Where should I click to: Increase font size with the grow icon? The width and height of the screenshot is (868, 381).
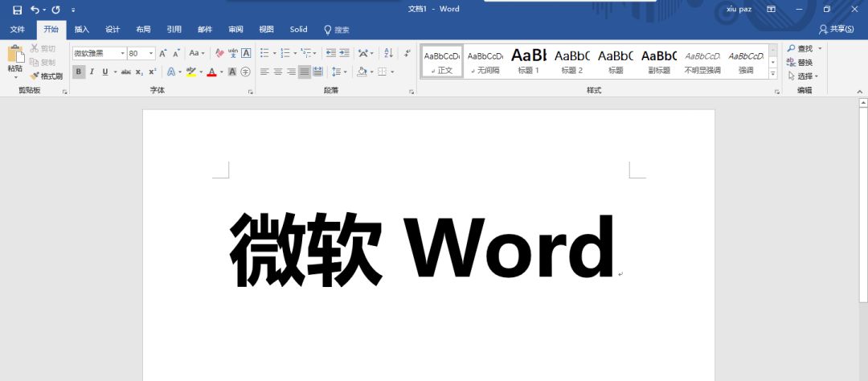click(162, 53)
